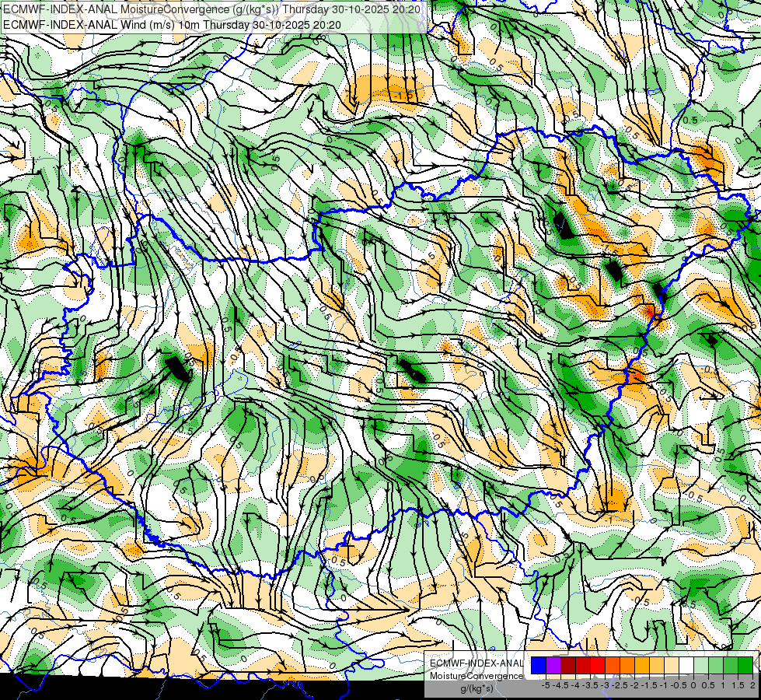The width and height of the screenshot is (761, 700).
Task: Click the blue swatch at the legend's left end
Action: (539, 665)
